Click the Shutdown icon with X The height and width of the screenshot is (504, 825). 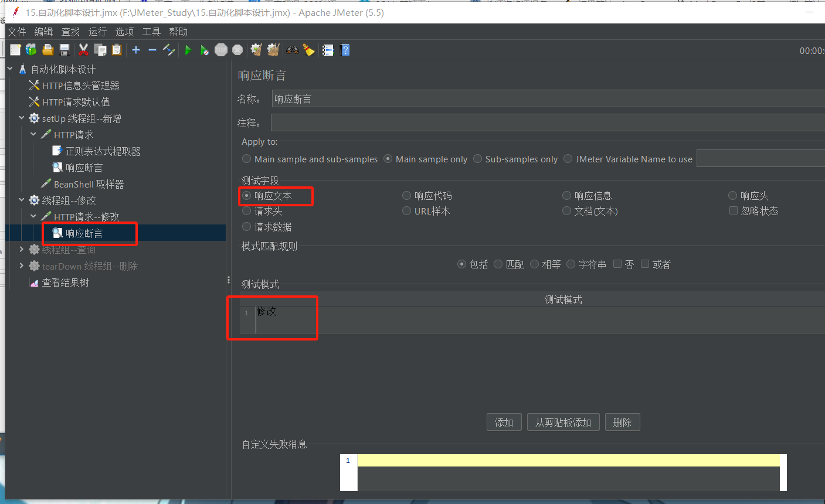pos(237,50)
